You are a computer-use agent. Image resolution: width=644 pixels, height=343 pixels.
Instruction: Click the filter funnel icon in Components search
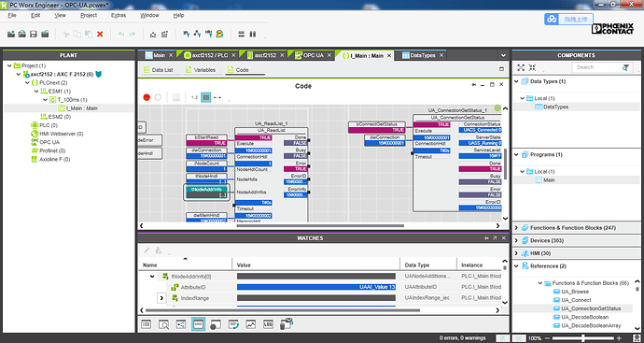[625, 67]
